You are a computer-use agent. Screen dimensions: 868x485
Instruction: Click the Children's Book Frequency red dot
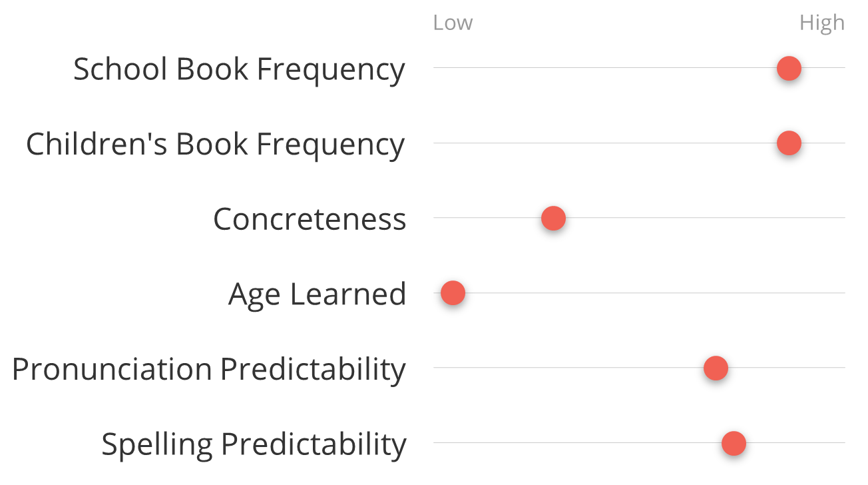[789, 143]
